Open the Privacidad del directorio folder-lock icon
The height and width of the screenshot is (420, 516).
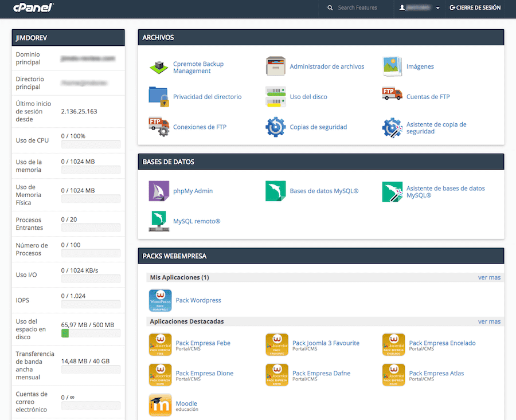pyautogui.click(x=159, y=96)
